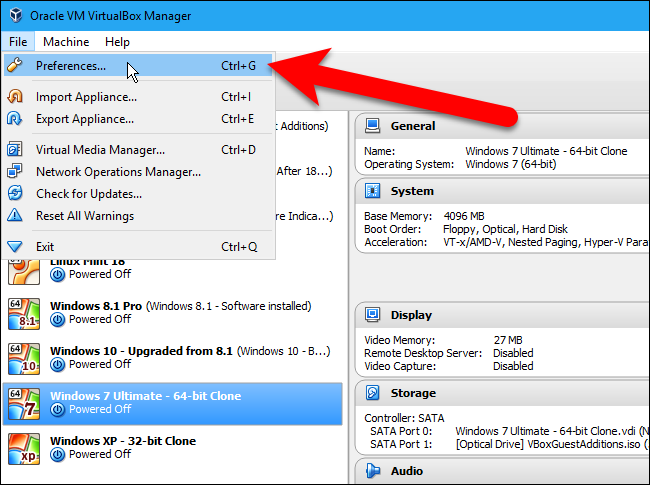Select Windows 7 Ultimate - 64-bit Clone machine

point(172,404)
